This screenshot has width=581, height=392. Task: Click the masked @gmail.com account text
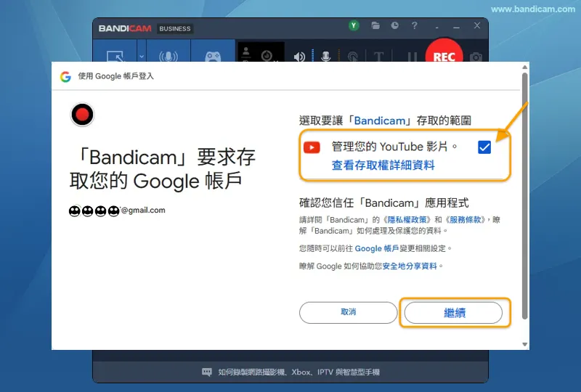[x=117, y=211]
